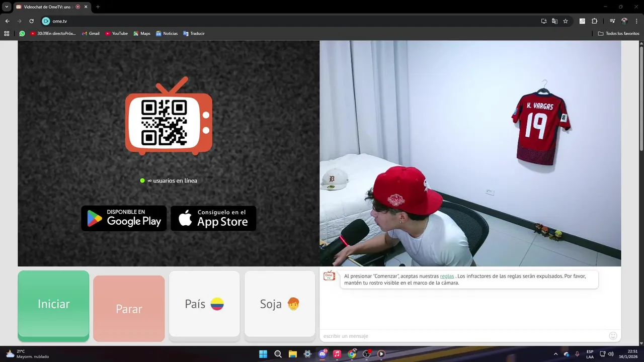
Task: Click the Parar button
Action: (x=129, y=309)
